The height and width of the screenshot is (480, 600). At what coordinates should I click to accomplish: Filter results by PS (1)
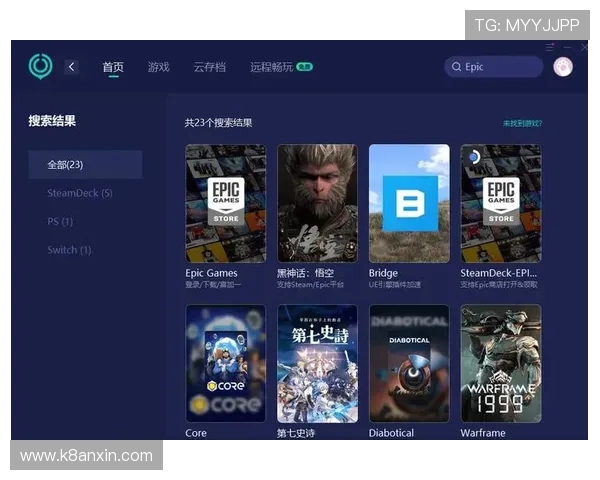[x=60, y=221]
